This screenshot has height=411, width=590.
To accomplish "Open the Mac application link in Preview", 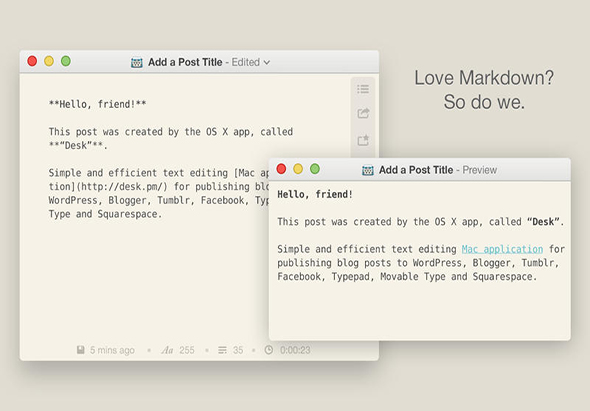I will click(x=502, y=249).
